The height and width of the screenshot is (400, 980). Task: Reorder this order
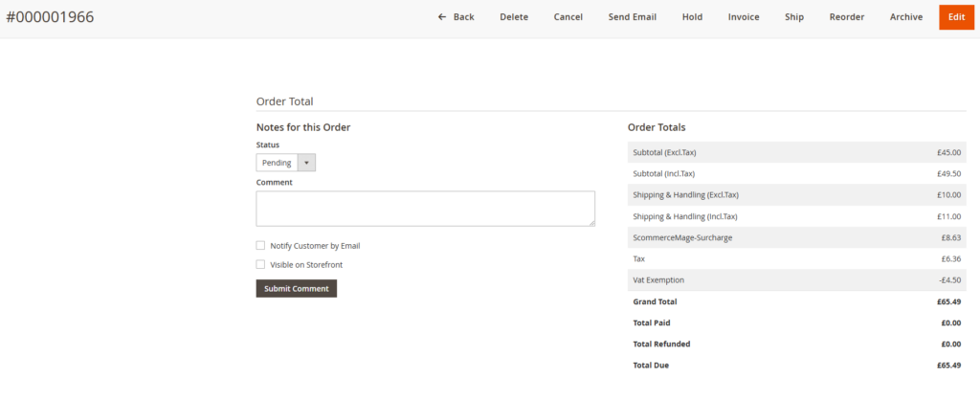(x=847, y=17)
